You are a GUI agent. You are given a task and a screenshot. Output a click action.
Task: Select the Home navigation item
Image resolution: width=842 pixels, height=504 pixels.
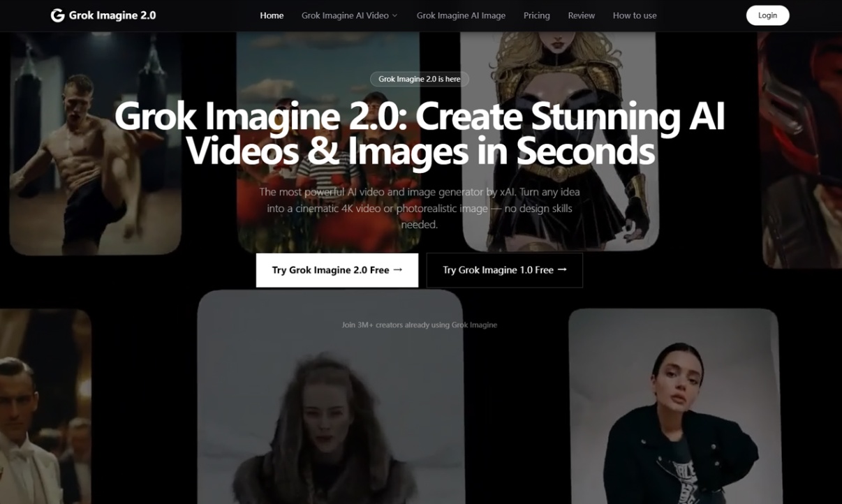coord(272,15)
